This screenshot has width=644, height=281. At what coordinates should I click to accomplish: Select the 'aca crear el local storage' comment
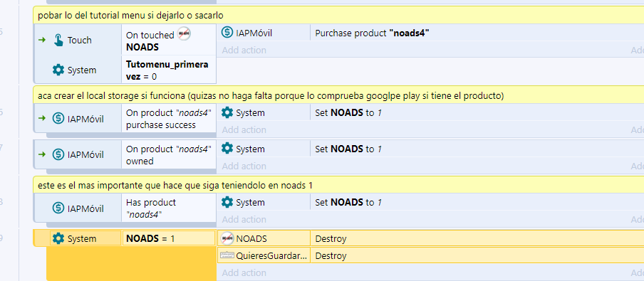(x=338, y=95)
